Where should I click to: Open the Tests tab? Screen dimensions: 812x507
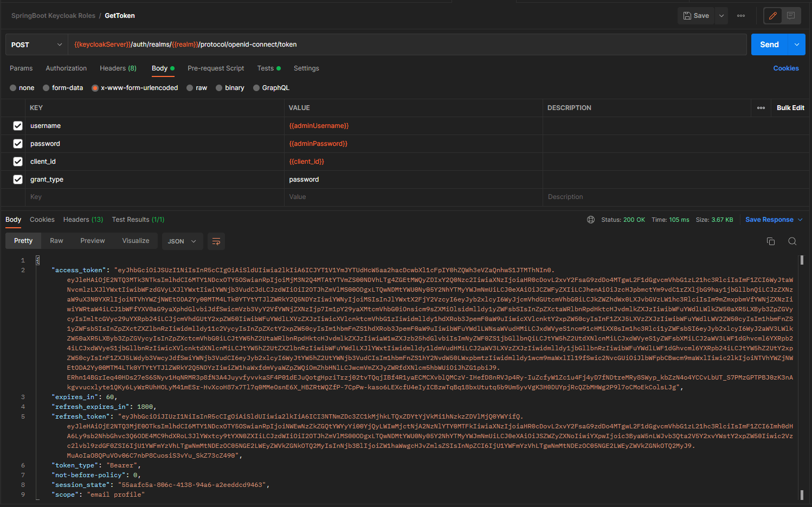pos(269,68)
